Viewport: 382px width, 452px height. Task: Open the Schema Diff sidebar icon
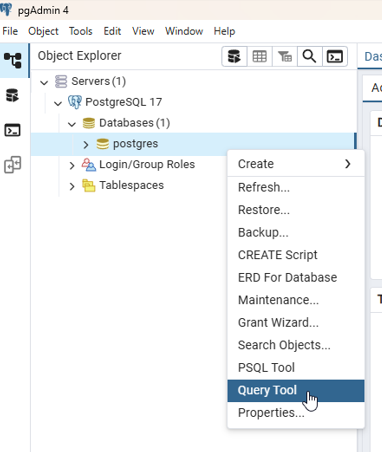(13, 165)
